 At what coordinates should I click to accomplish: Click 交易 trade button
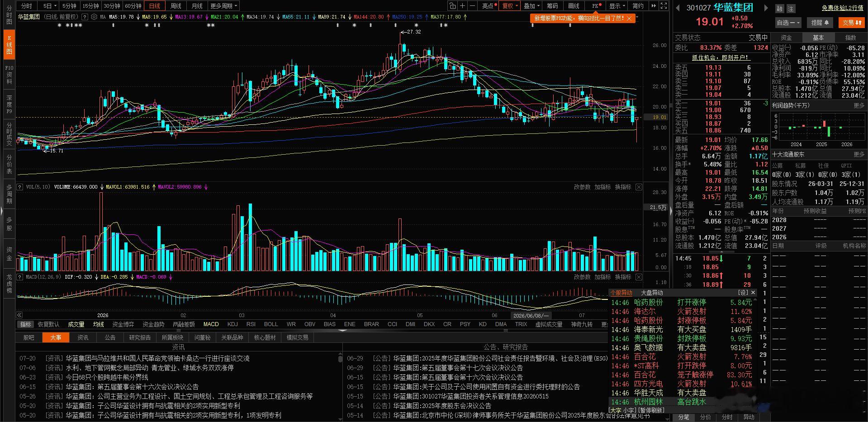point(851,23)
